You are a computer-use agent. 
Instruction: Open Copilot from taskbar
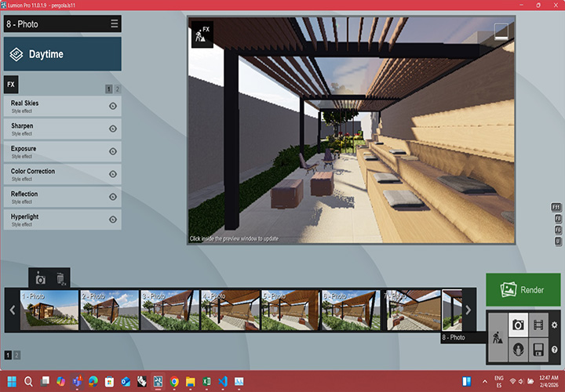point(61,381)
